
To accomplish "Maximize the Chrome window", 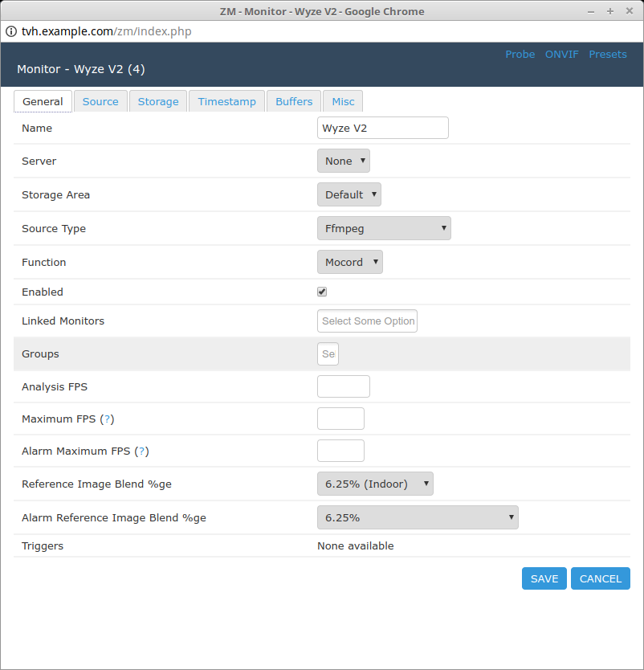I will pyautogui.click(x=610, y=11).
